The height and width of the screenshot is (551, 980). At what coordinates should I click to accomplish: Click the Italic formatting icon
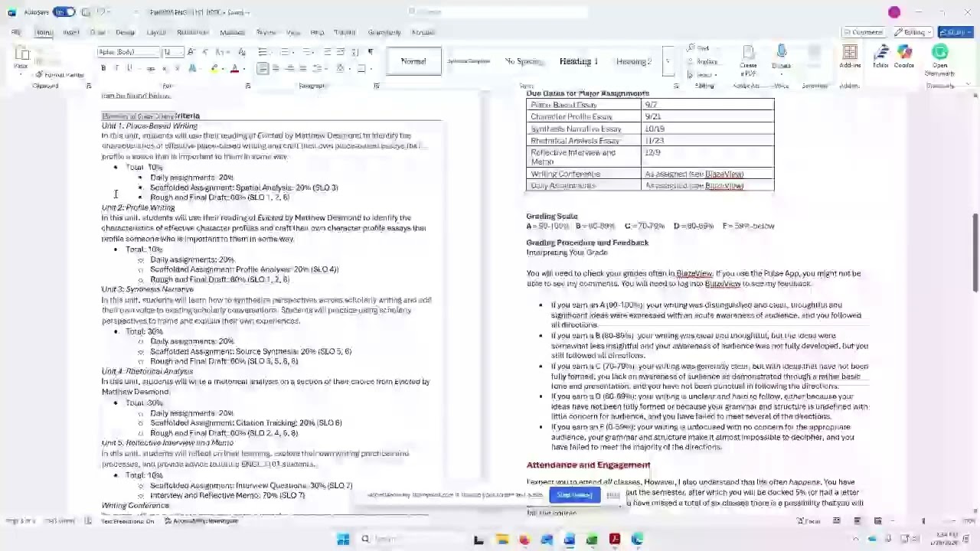tap(116, 69)
